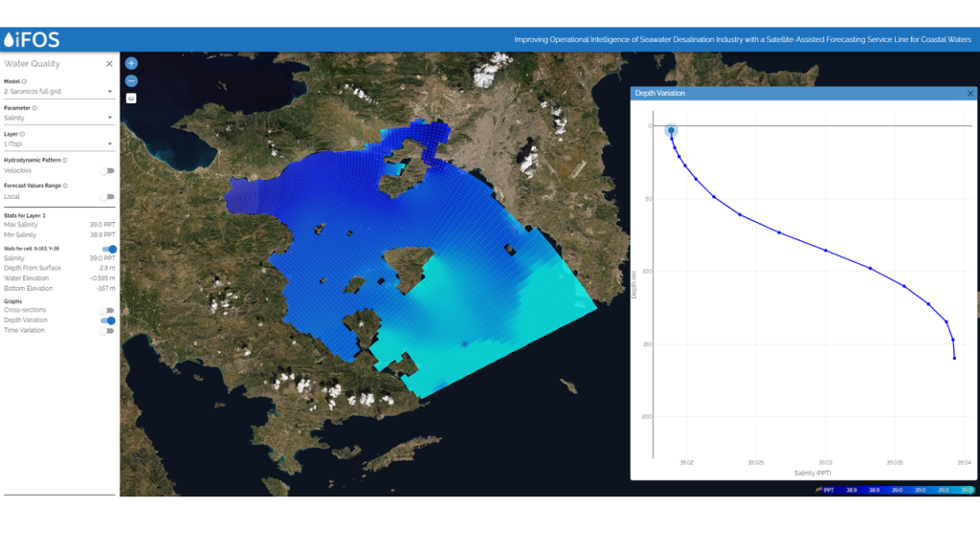Click the 39.0 cyan segment of the salinity color scale
This screenshot has height=551, width=980.
[x=967, y=490]
